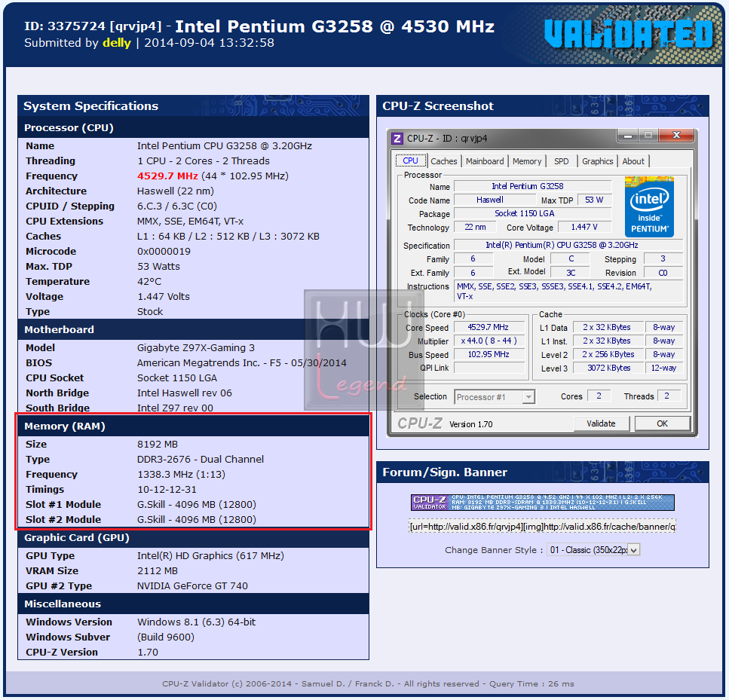729x700 pixels.
Task: Click the Instructions MMX, SSE list field
Action: (x=568, y=291)
